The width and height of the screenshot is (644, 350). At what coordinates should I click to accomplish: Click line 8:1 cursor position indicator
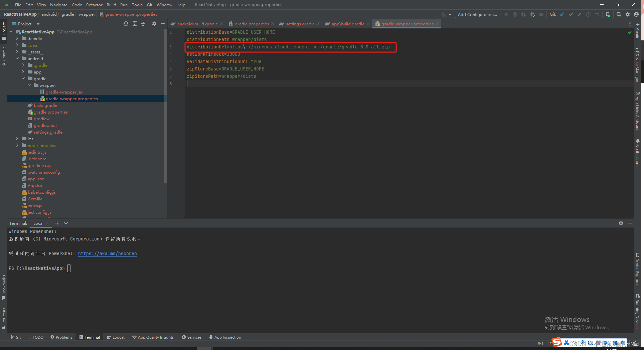pos(540,344)
